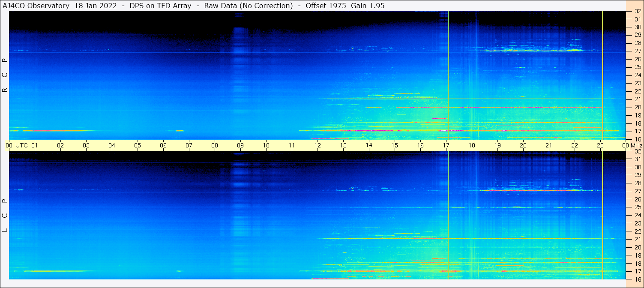The image size is (644, 288).
Task: Click hour label '12' on the time axis
Action: 318,145
